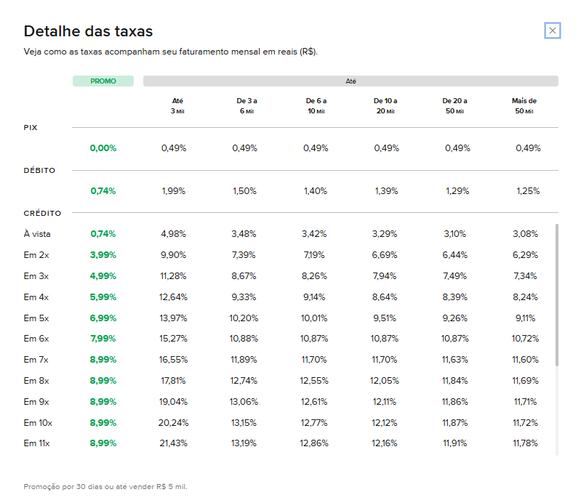Screen dimensions: 581x500
Task: Select the 'De 3 a 6 Mil' column header
Action: (247, 106)
